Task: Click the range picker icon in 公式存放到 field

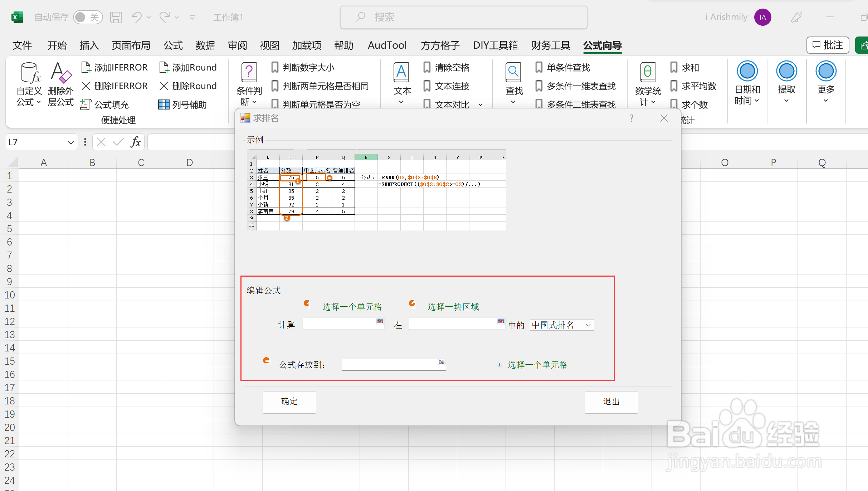Action: coord(442,363)
